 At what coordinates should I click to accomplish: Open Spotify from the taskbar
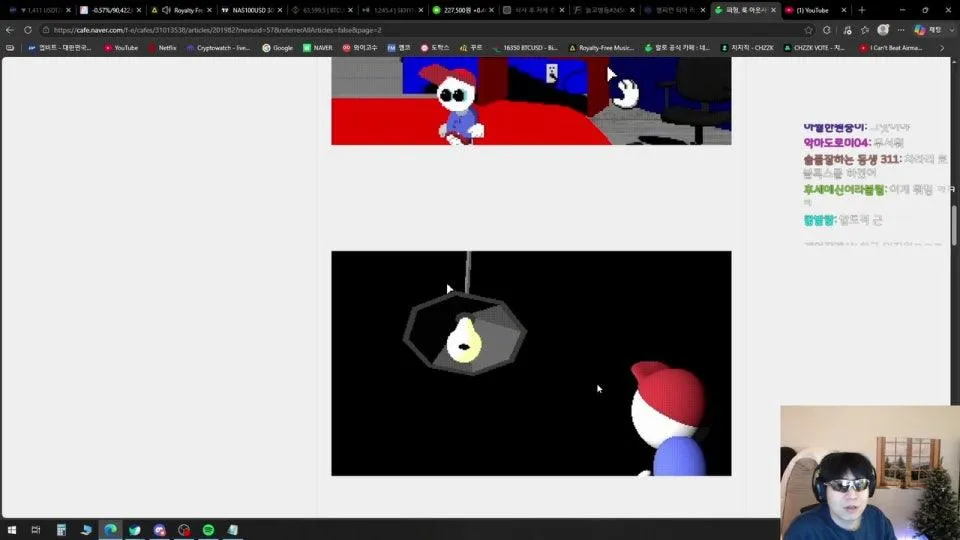click(208, 530)
